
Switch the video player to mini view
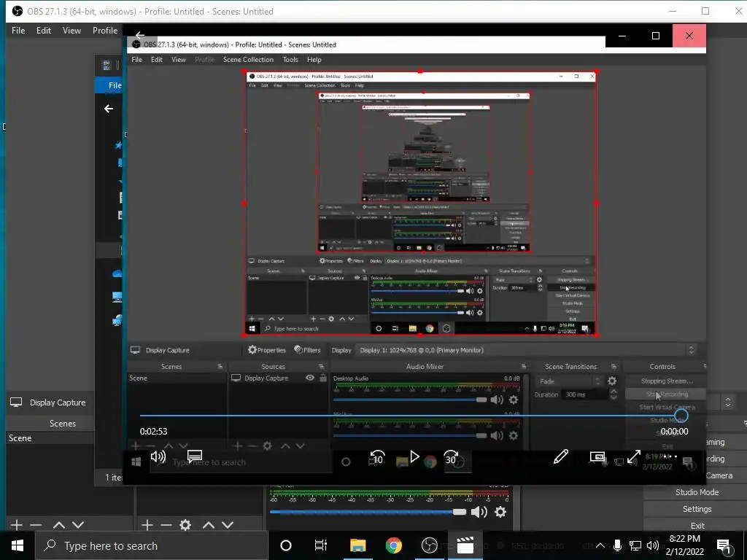coord(597,456)
